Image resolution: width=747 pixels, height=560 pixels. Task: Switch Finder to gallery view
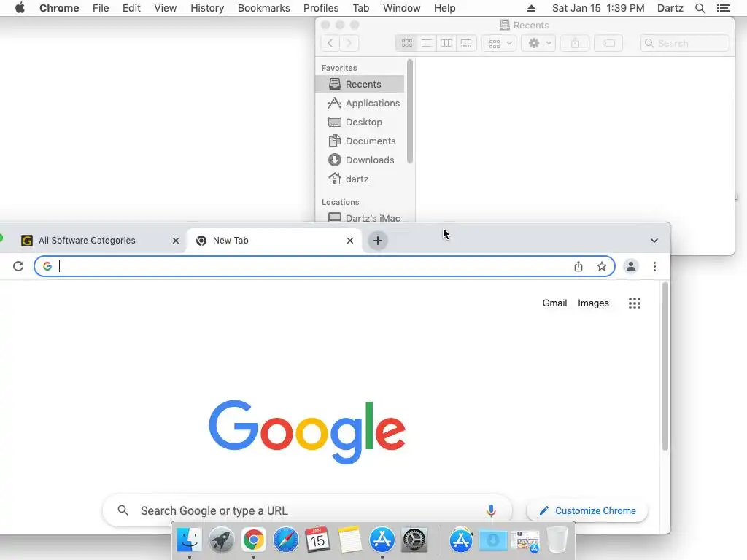(466, 43)
